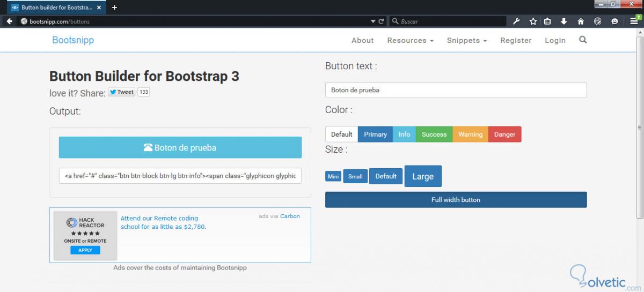Bookmark this page with the star icon
Viewport: 644px width, 292px height.
click(533, 21)
